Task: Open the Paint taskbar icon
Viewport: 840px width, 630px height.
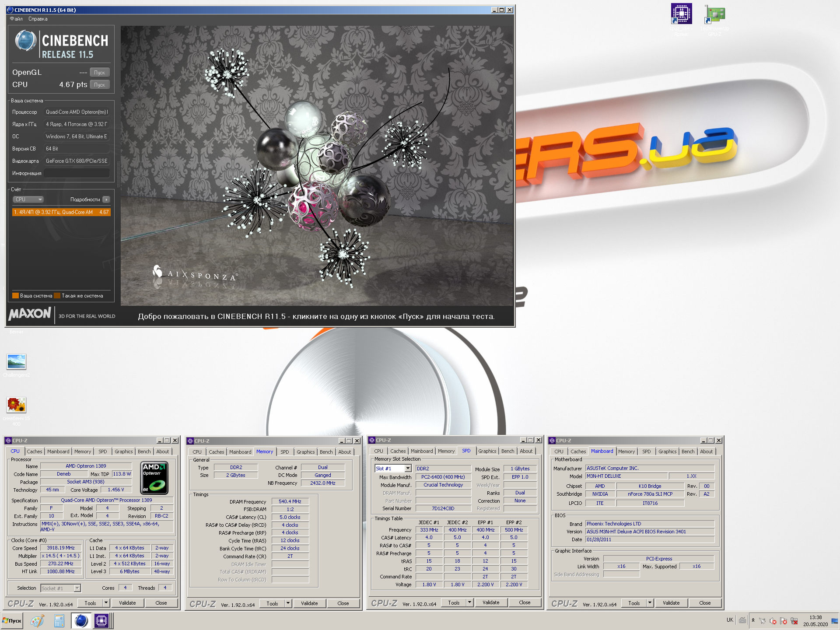Action: coord(38,621)
